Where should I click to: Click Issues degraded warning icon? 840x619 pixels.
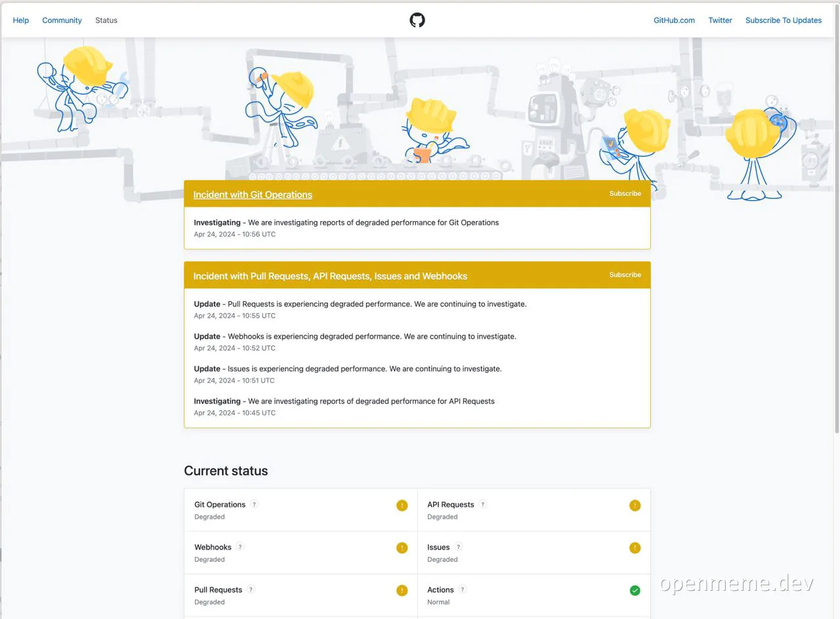(635, 548)
